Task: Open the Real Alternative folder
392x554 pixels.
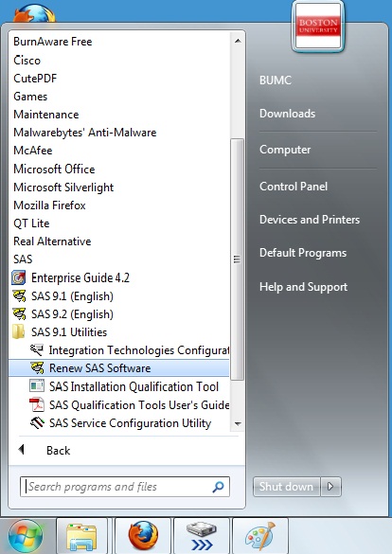Action: pos(52,241)
